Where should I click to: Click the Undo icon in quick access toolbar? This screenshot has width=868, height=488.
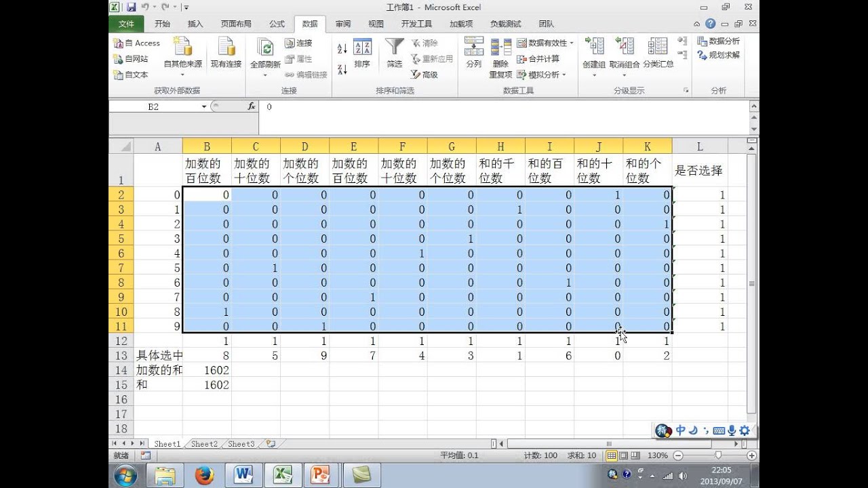tap(145, 7)
